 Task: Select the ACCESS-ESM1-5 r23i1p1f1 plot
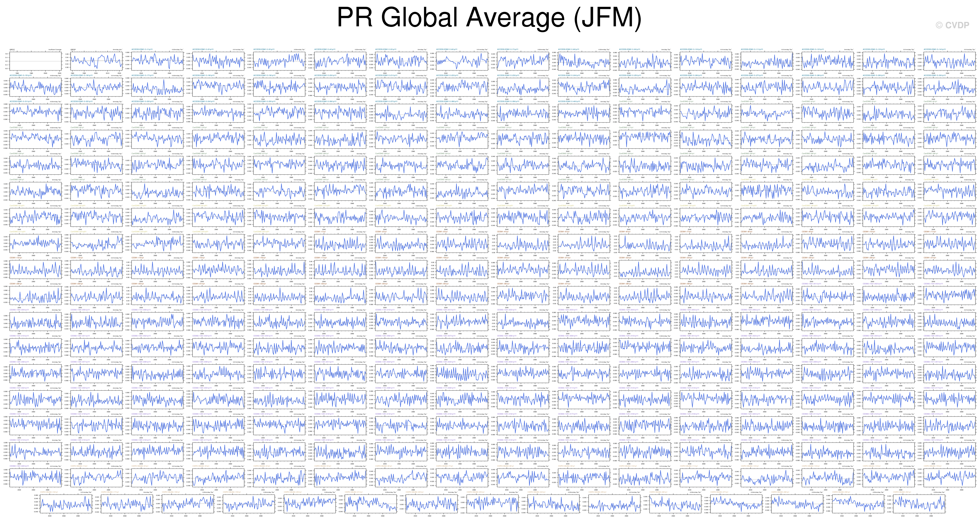[x=523, y=87]
